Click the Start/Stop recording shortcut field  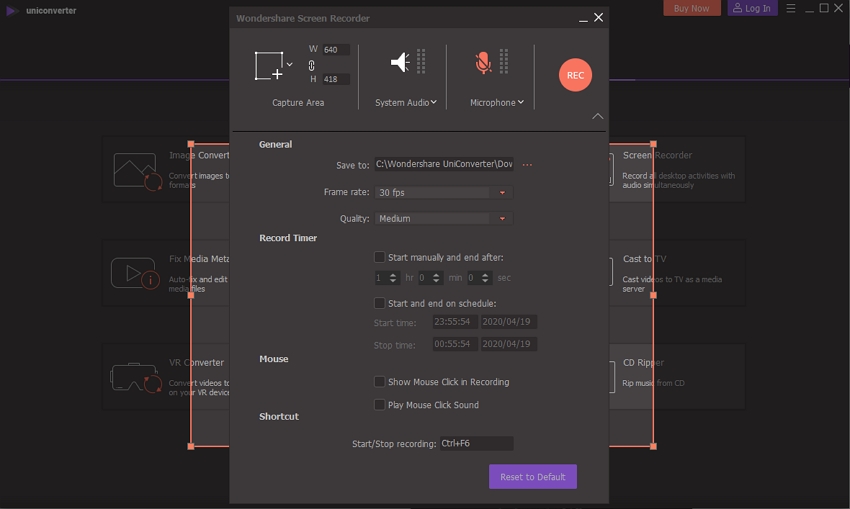476,443
